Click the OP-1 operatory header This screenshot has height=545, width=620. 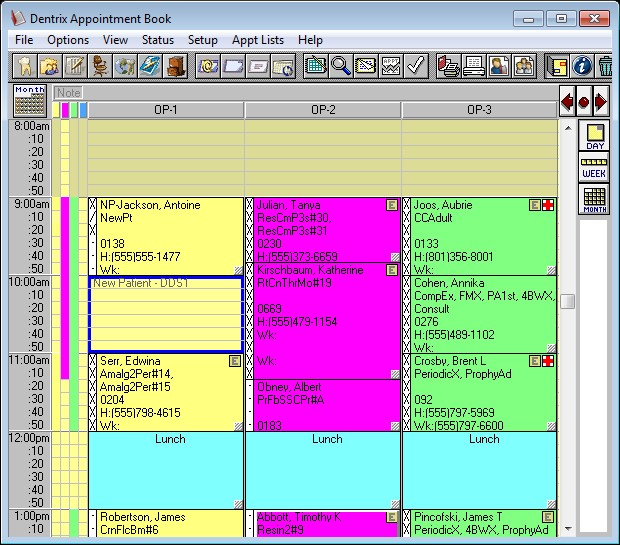[x=166, y=110]
